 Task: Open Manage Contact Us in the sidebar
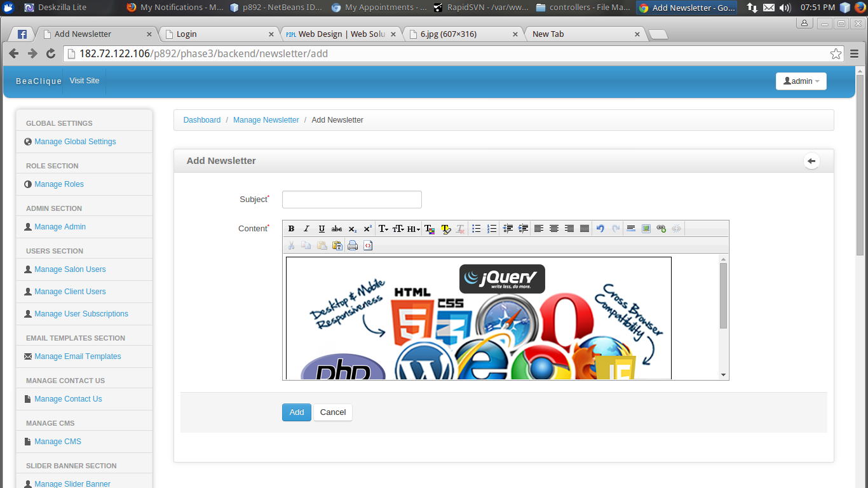coord(68,399)
